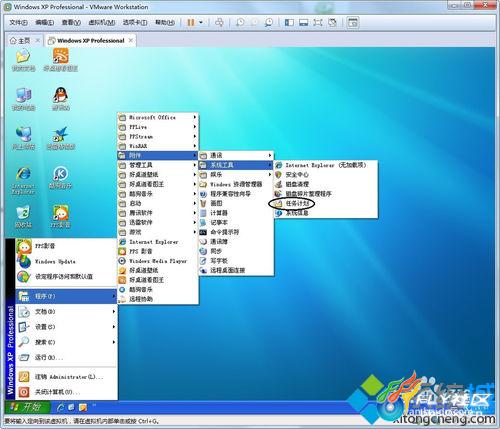This screenshot has height=429, width=500.
Task: Open the 帮助 menu
Action: (165, 23)
